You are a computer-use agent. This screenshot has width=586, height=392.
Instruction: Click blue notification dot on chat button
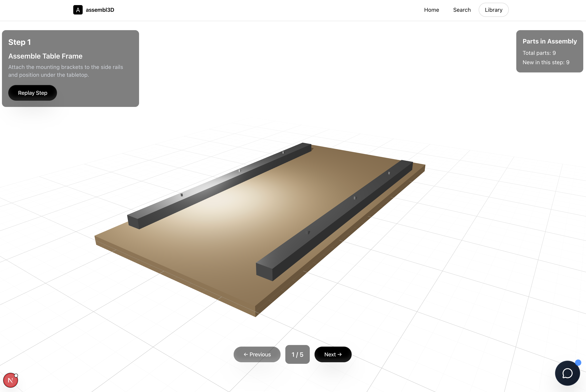coord(578,362)
